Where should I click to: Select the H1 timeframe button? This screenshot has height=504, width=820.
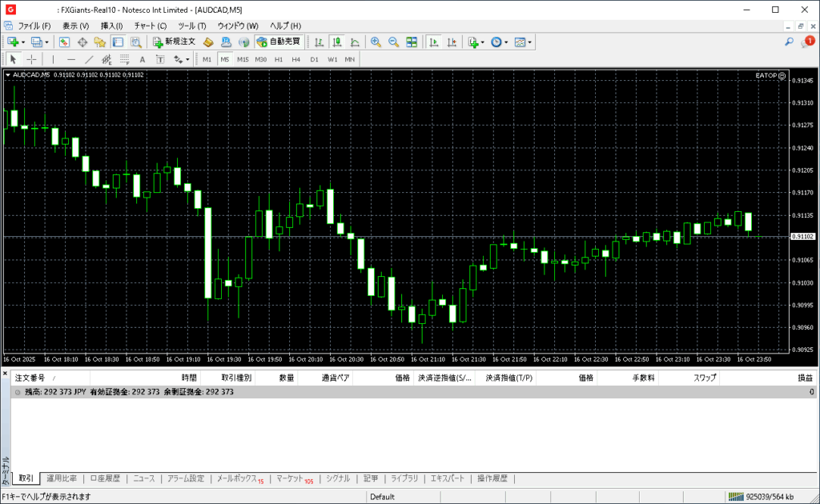point(279,59)
